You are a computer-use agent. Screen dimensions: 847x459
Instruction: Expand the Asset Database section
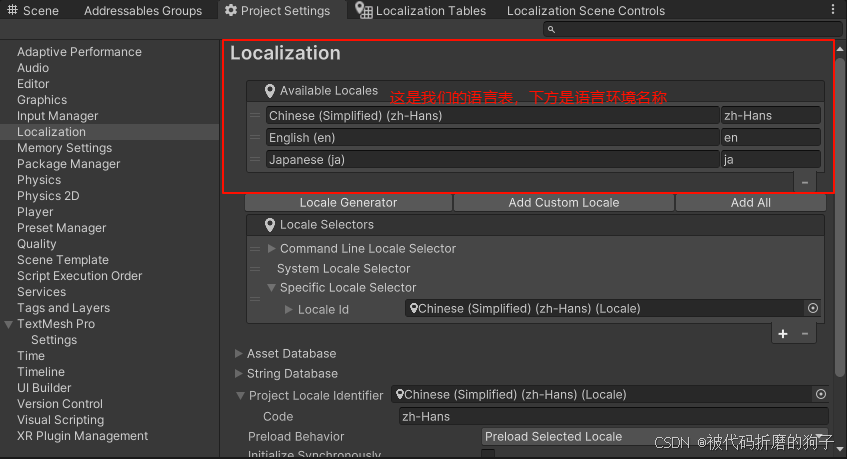pos(238,354)
